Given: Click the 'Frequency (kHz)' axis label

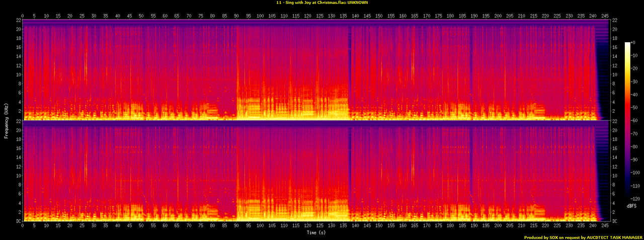Looking at the screenshot, I should tap(5, 120).
